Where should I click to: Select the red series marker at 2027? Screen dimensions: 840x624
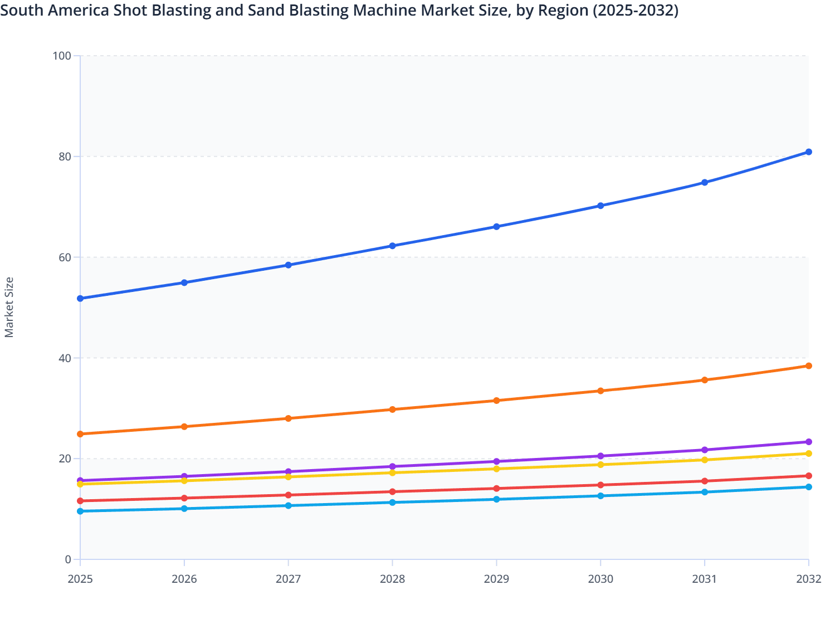coord(289,494)
